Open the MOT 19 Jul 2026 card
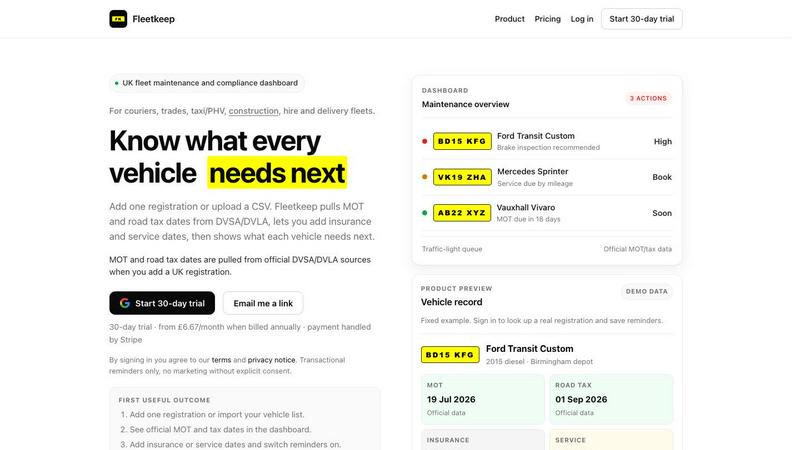This screenshot has width=800, height=450. (x=483, y=399)
